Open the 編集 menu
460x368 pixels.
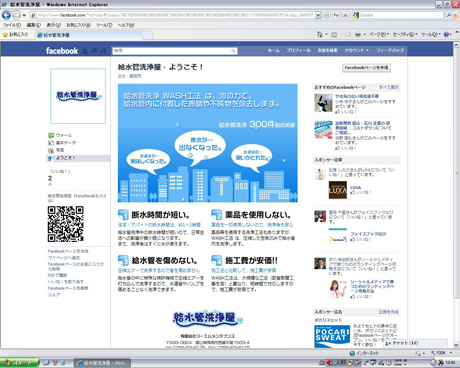pos(33,25)
